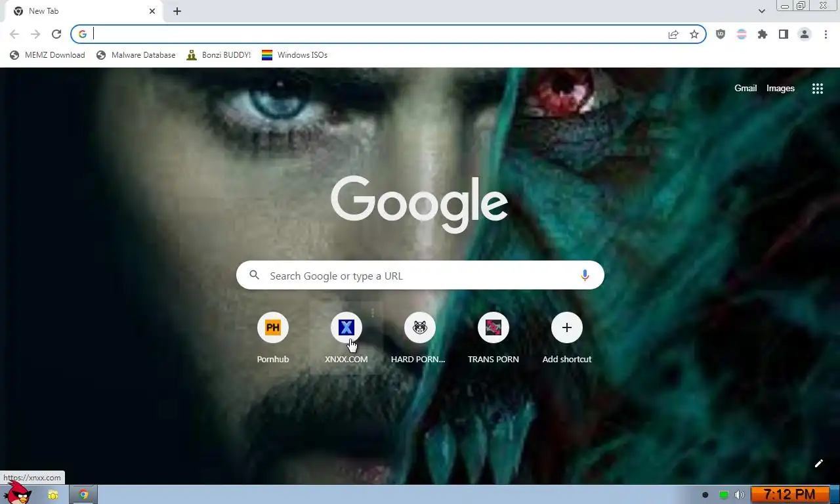Open the file explorer taskbar icon
The width and height of the screenshot is (840, 504).
pyautogui.click(x=53, y=495)
